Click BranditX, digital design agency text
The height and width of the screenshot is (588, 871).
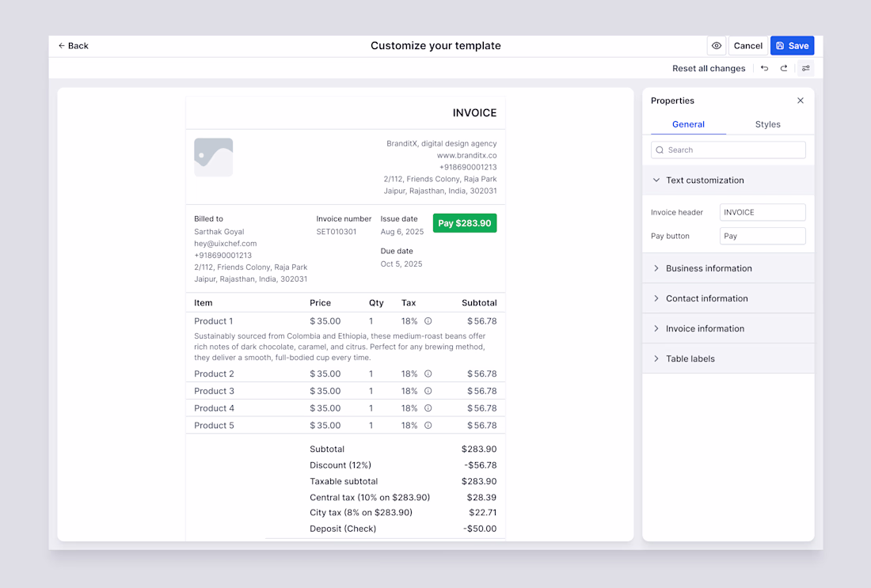pos(442,143)
